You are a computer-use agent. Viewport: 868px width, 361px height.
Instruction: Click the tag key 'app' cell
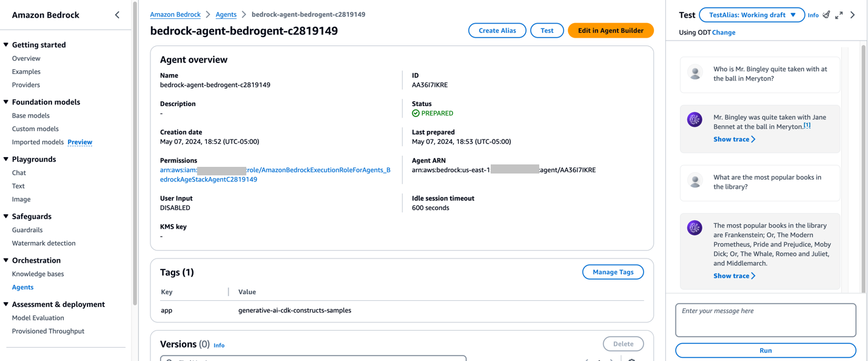tap(167, 311)
